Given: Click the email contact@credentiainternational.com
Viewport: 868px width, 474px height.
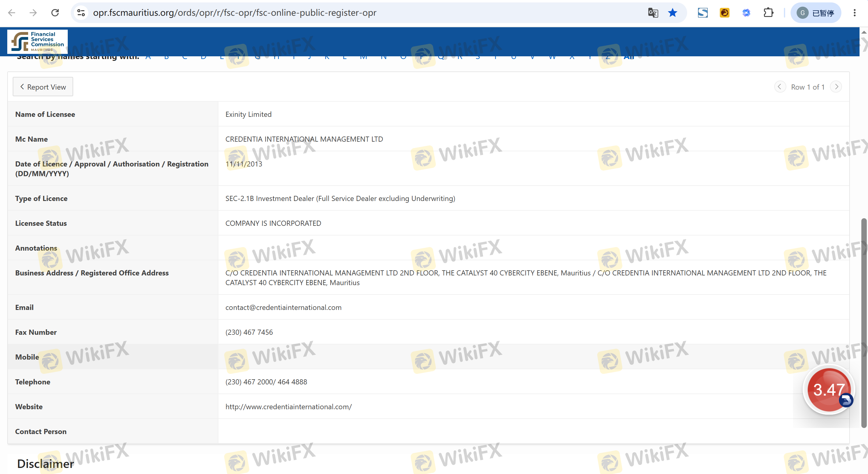Looking at the screenshot, I should (283, 308).
